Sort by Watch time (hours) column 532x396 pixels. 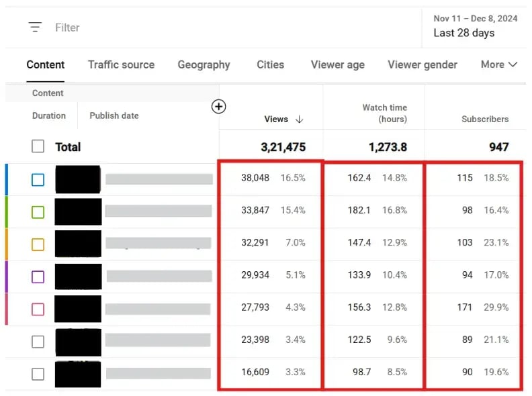(384, 113)
